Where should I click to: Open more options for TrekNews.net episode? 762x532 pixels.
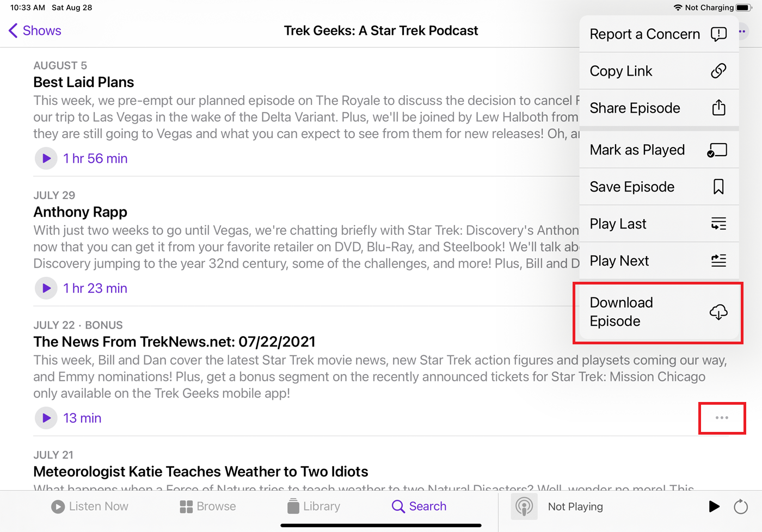(722, 418)
